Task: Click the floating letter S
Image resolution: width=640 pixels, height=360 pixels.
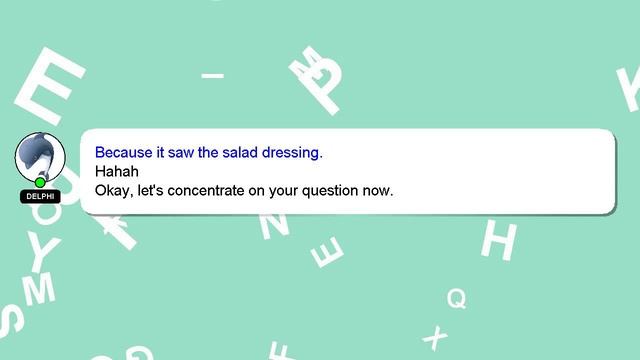Action: (x=11, y=321)
